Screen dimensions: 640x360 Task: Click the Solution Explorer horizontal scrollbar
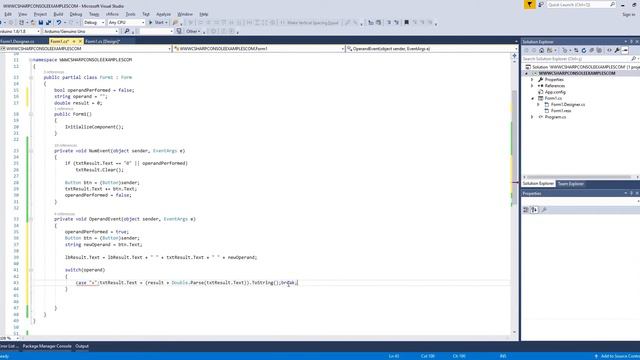coord(578,177)
